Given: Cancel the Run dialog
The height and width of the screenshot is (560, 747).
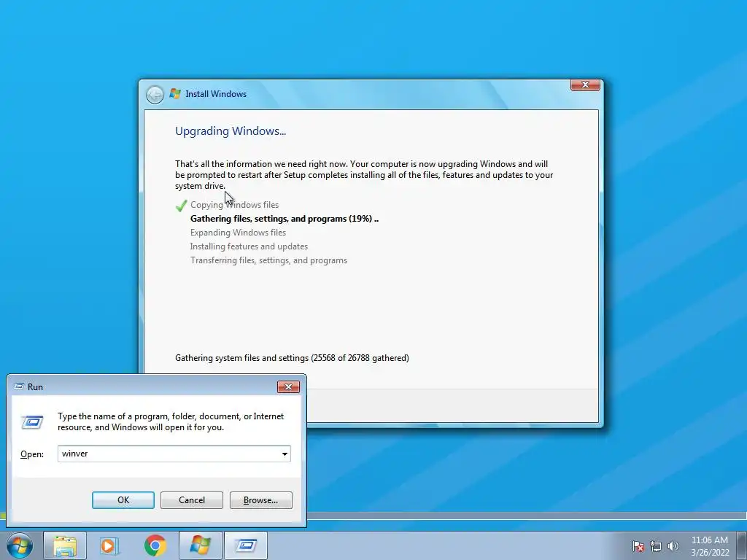Looking at the screenshot, I should pyautogui.click(x=192, y=500).
